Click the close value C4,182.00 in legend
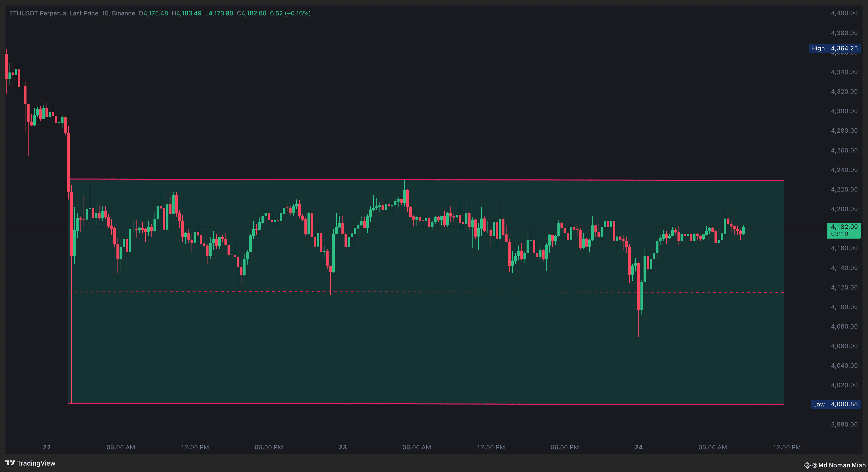Screen dimensions: 868x472 tap(252, 13)
